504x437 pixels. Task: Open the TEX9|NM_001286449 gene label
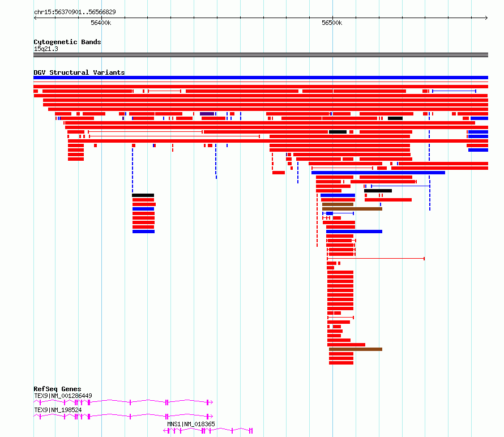click(x=63, y=396)
